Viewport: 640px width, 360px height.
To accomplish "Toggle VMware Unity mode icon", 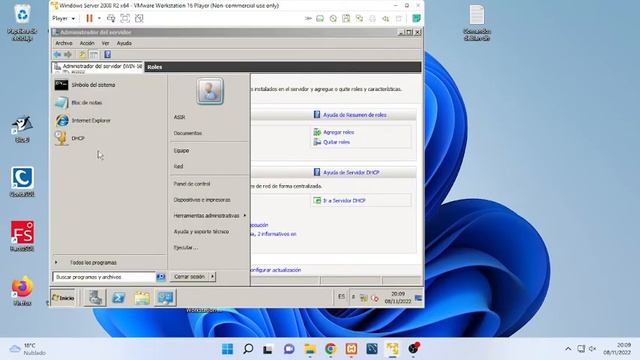I will 139,18.
